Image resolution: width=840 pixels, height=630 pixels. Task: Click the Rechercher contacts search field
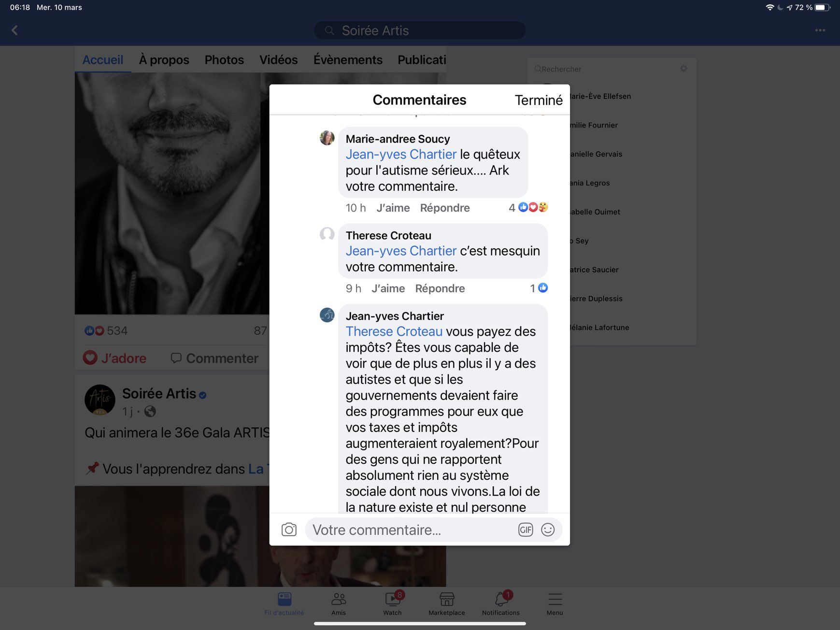[604, 69]
